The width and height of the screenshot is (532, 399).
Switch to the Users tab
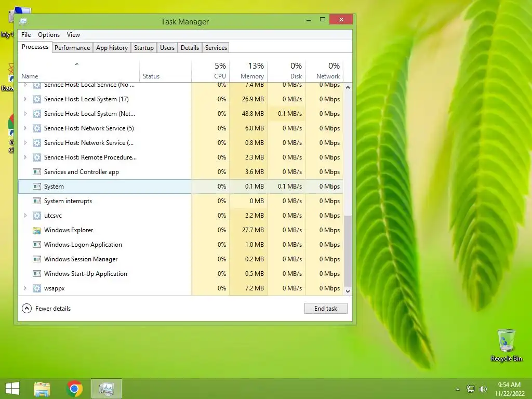(167, 48)
